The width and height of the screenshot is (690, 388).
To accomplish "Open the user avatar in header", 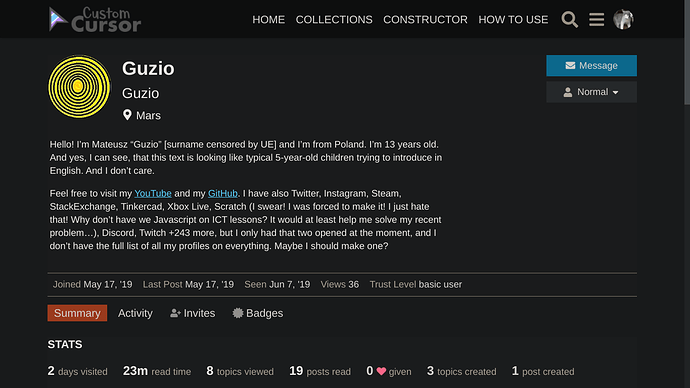I will (x=623, y=19).
